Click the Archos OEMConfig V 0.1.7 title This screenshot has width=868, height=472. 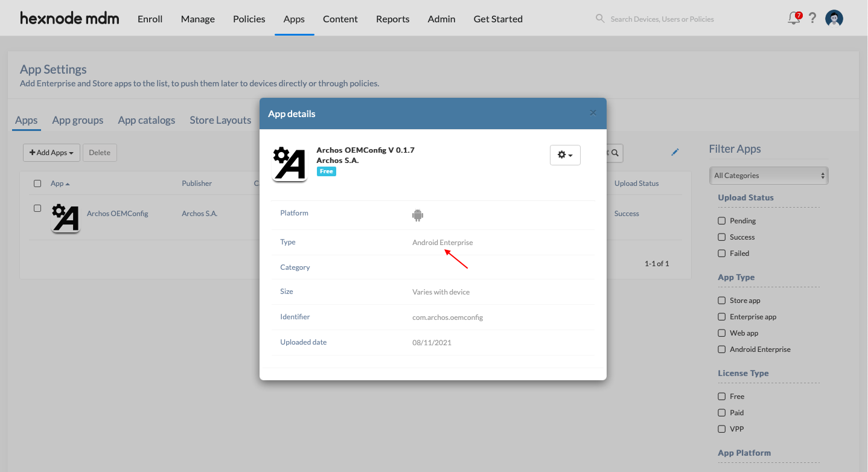pyautogui.click(x=365, y=150)
